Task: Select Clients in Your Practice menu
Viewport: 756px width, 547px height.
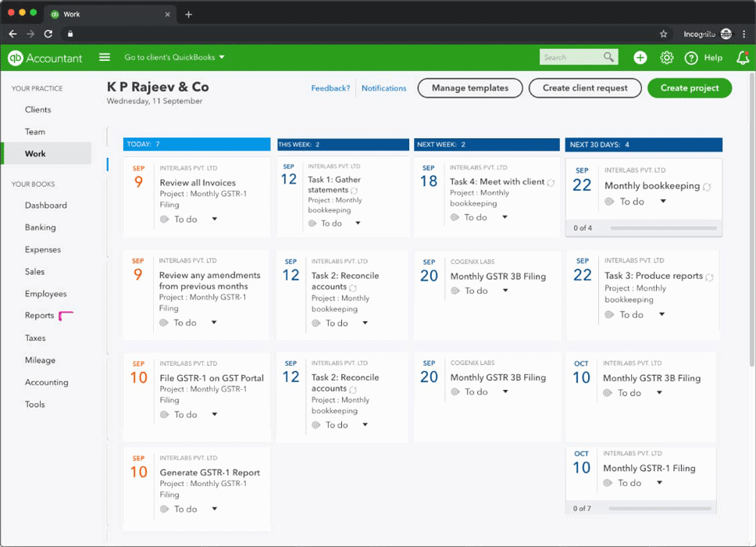Action: 37,109
